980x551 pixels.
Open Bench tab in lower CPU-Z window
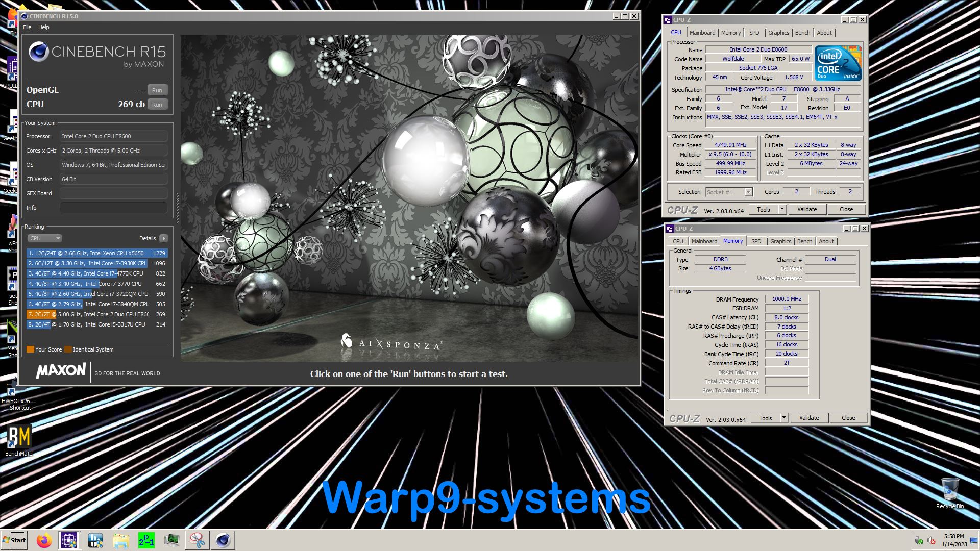[804, 241]
